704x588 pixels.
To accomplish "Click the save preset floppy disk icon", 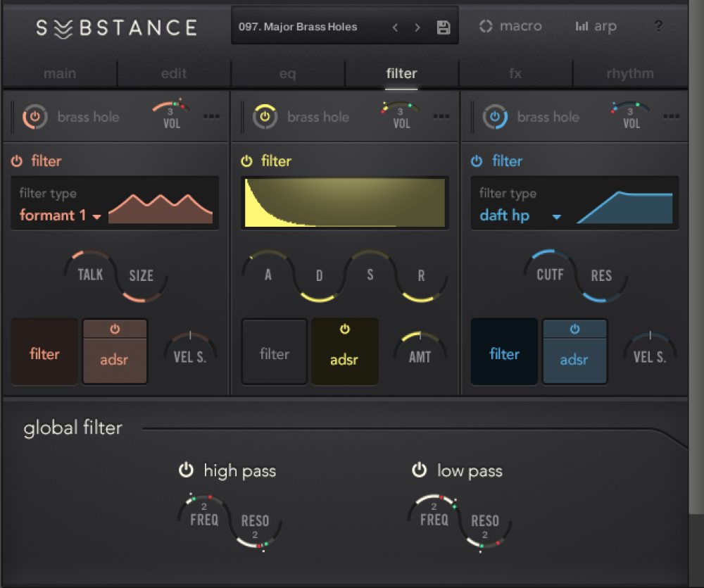I will [x=443, y=27].
